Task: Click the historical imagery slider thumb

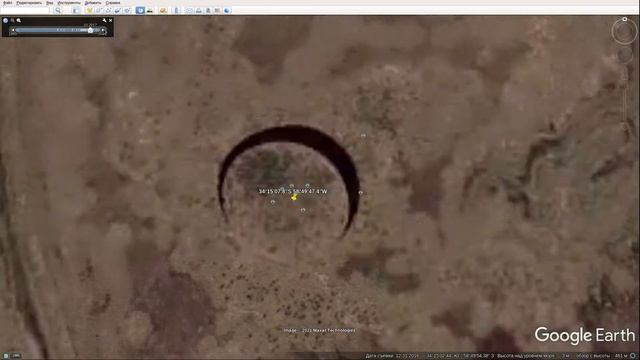Action: pos(90,30)
